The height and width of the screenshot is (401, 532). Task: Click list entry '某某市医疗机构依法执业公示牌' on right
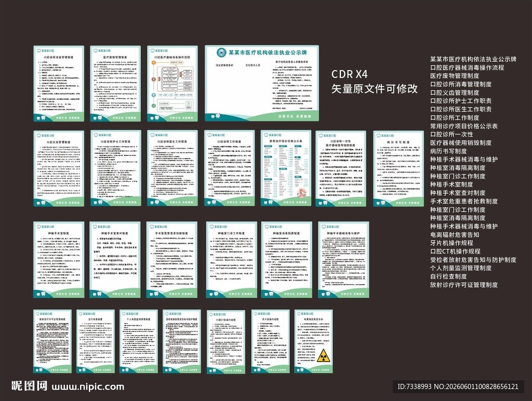click(473, 59)
